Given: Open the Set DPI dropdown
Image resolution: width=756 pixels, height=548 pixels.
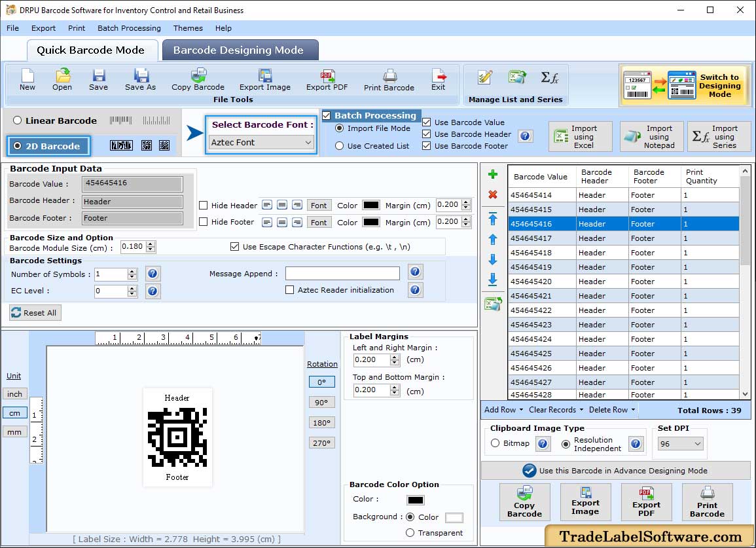Looking at the screenshot, I should click(680, 444).
